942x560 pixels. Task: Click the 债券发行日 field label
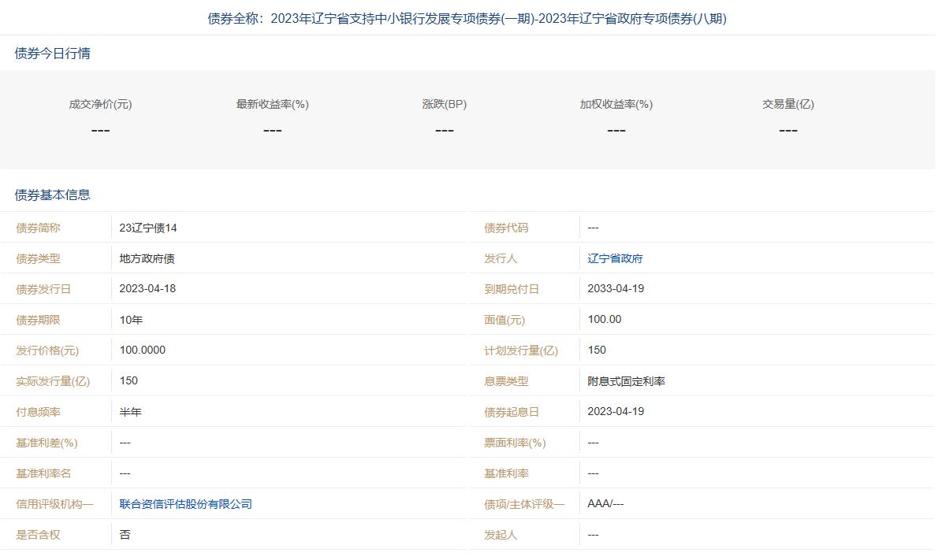(x=43, y=289)
